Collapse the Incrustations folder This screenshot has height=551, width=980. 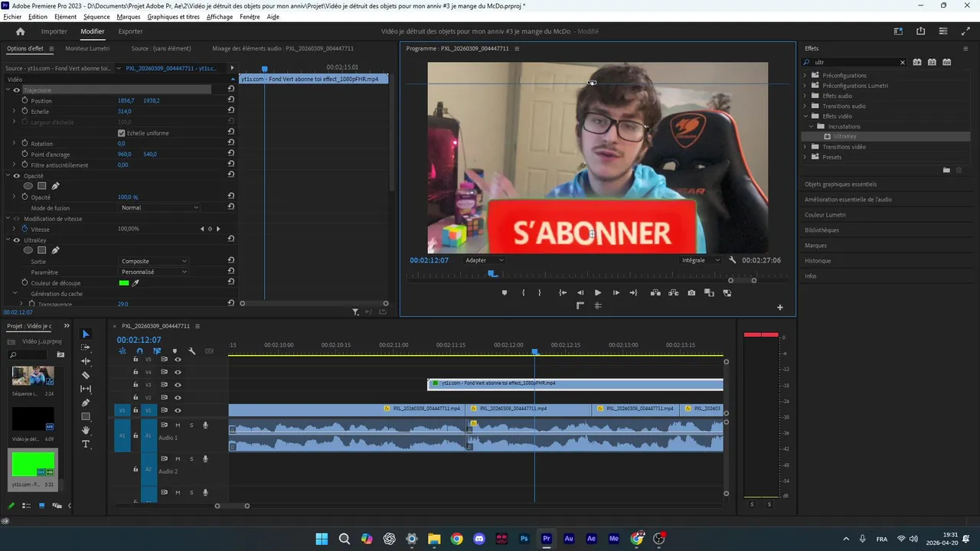(812, 126)
